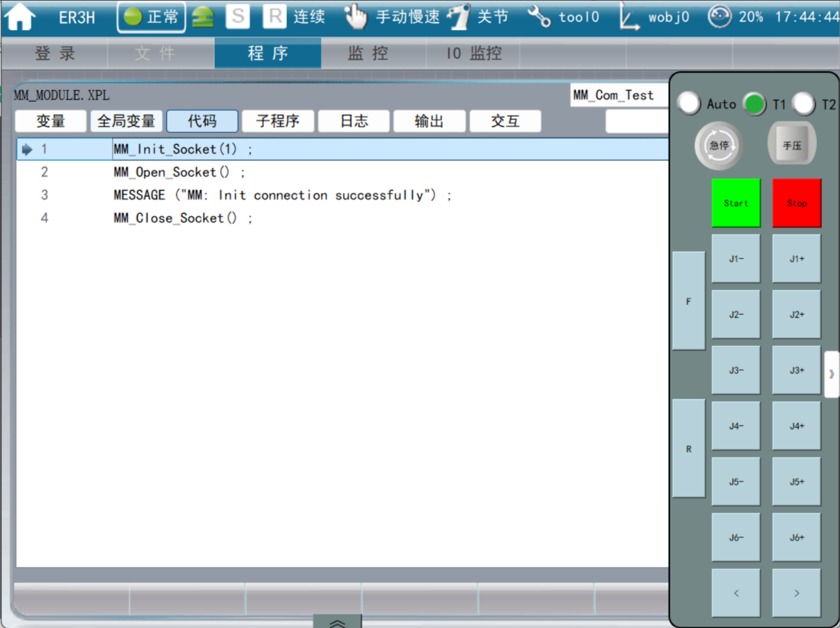Image resolution: width=840 pixels, height=628 pixels.
Task: Jog joint with J3+ button
Action: pyautogui.click(x=797, y=370)
